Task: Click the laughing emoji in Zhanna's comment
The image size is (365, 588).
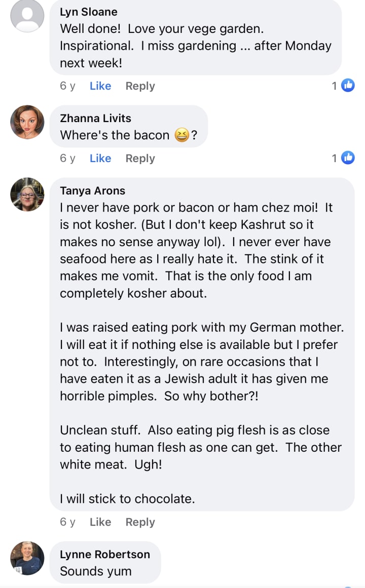Action: (x=181, y=136)
